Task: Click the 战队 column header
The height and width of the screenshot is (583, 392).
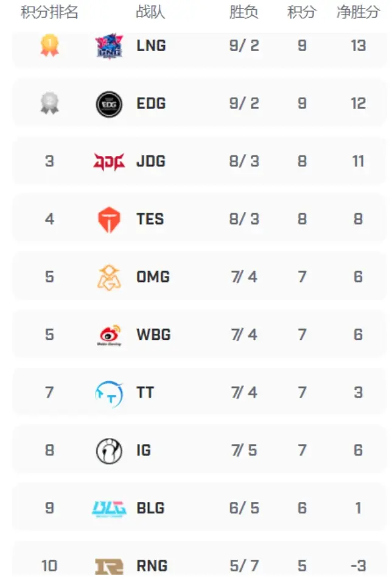Action: point(150,12)
